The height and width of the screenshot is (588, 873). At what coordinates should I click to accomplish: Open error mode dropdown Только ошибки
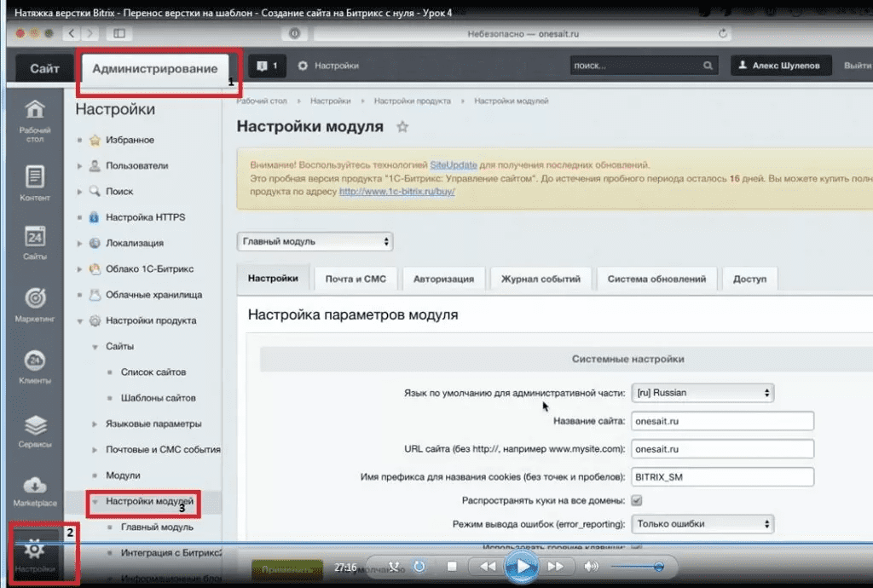click(x=702, y=524)
